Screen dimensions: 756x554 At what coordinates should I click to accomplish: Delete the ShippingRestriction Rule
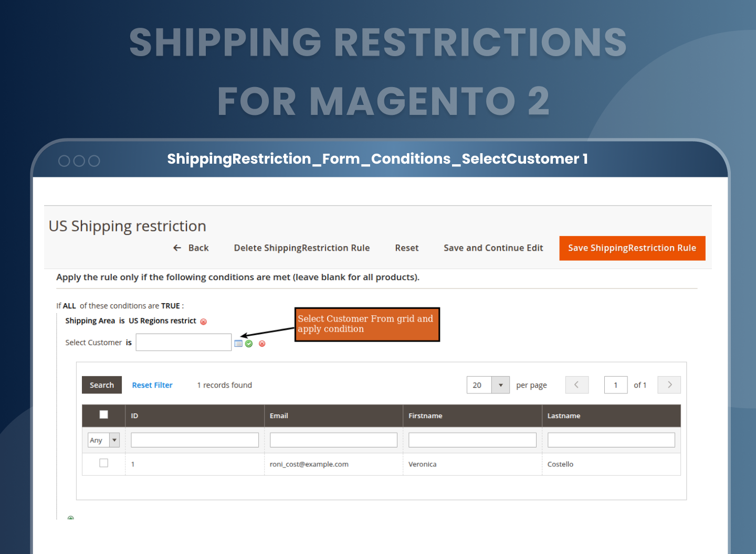click(301, 248)
